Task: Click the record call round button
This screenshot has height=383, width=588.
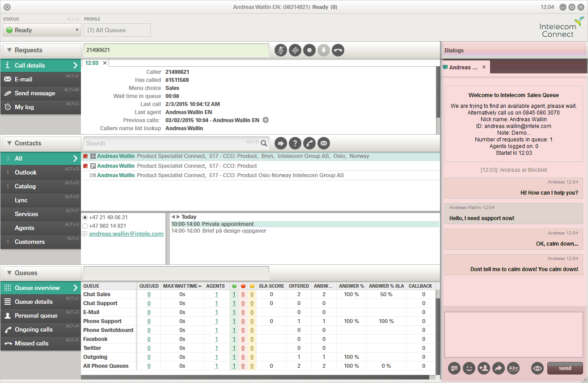Action: [x=309, y=50]
